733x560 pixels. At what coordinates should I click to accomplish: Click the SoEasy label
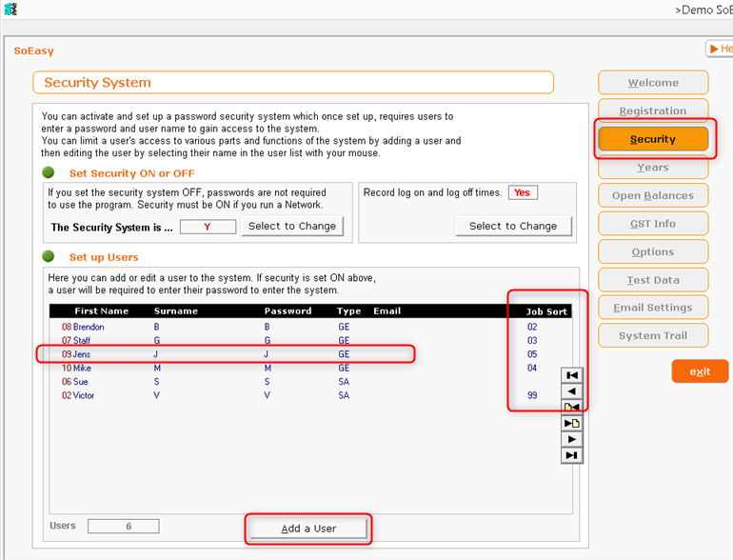point(33,51)
